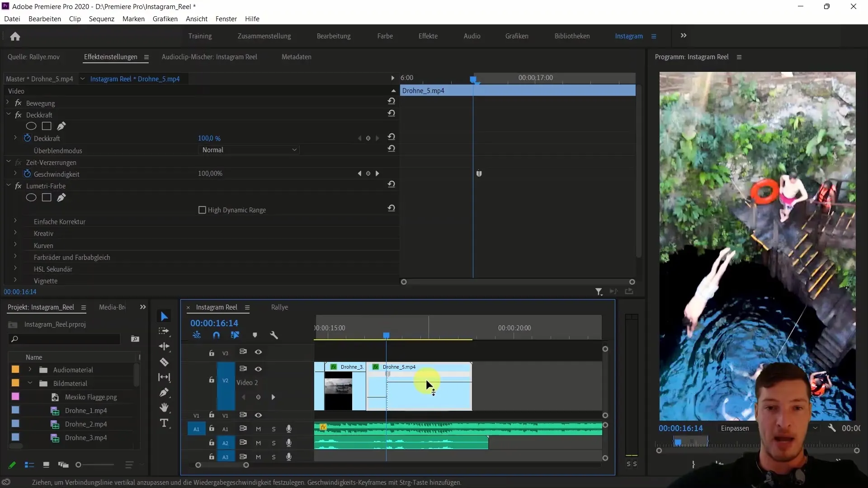The width and height of the screenshot is (868, 488).
Task: Click new bin from search icon
Action: [135, 339]
